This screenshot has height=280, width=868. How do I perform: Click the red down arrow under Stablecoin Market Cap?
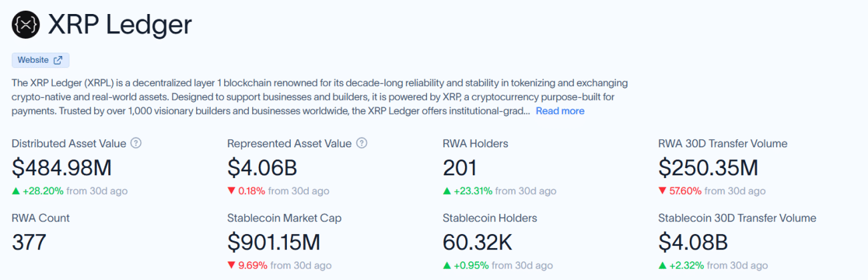[231, 265]
